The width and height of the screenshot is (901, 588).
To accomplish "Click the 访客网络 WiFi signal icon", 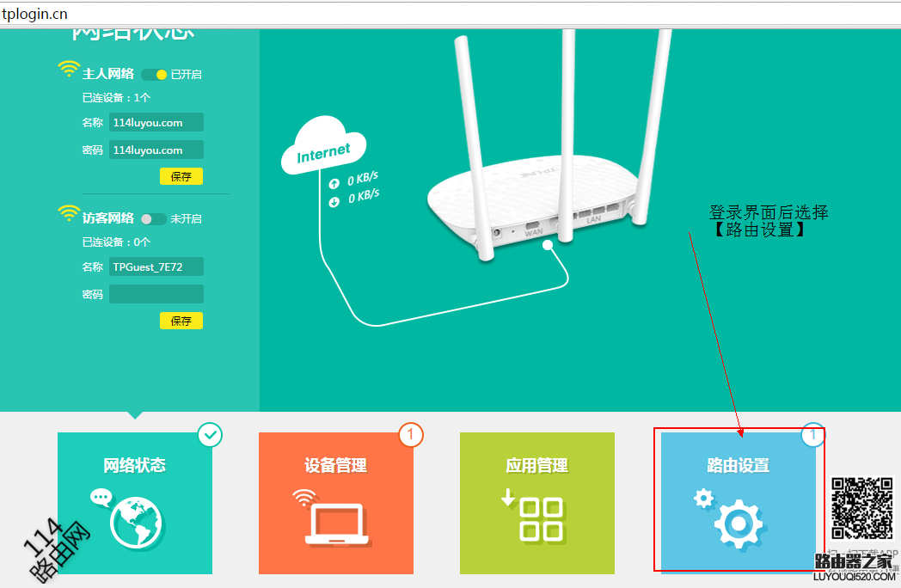I will coord(68,214).
